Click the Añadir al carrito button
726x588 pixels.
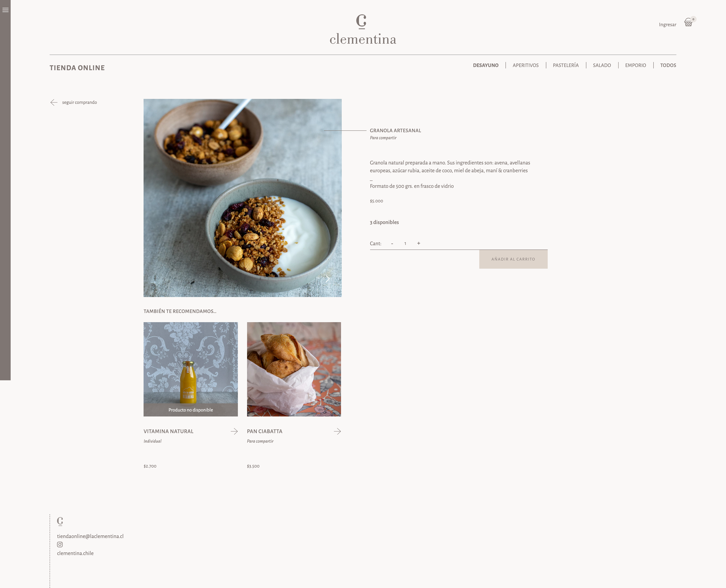513,259
